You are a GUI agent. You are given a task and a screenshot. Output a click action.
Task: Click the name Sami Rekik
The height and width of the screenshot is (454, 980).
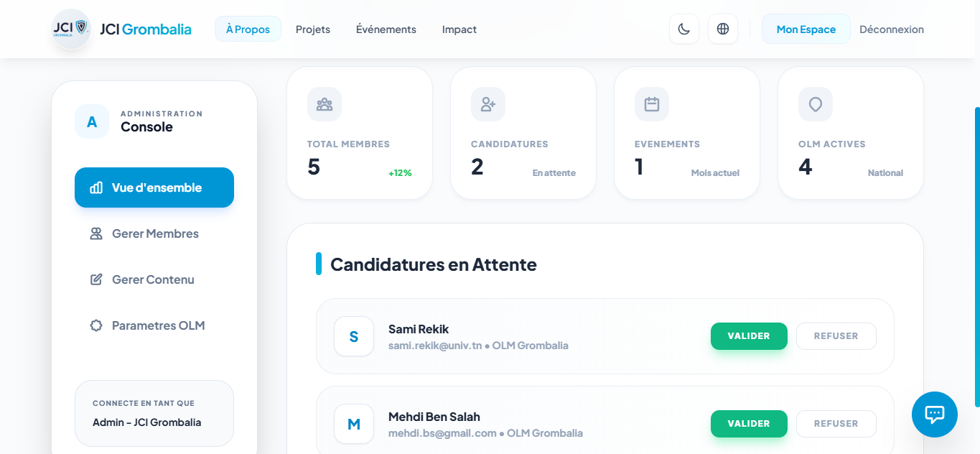coord(419,329)
